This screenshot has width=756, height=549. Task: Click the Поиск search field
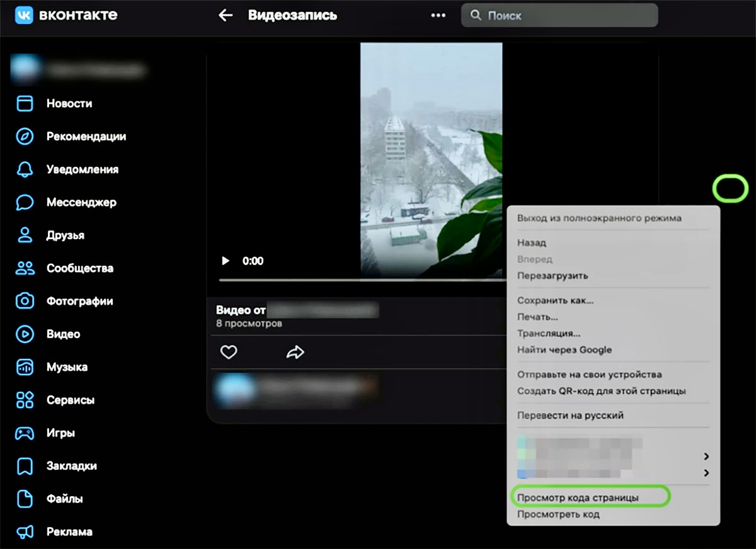click(x=559, y=15)
